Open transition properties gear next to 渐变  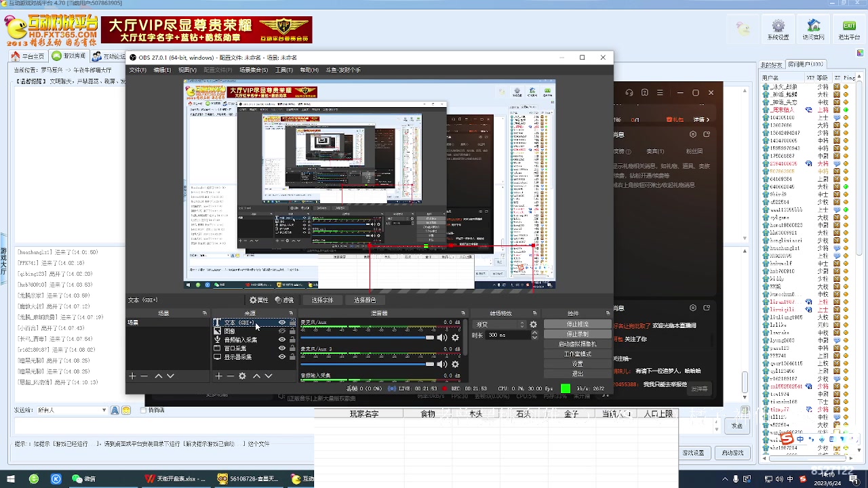point(534,325)
